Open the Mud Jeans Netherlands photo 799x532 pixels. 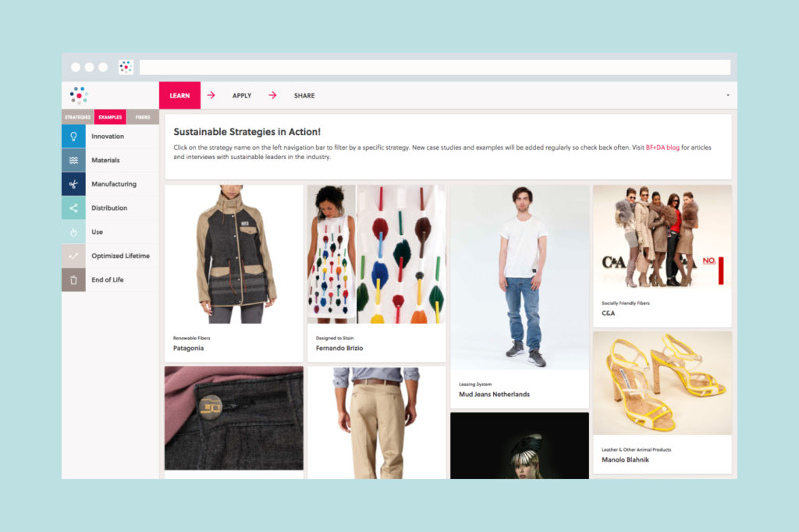[x=519, y=277]
